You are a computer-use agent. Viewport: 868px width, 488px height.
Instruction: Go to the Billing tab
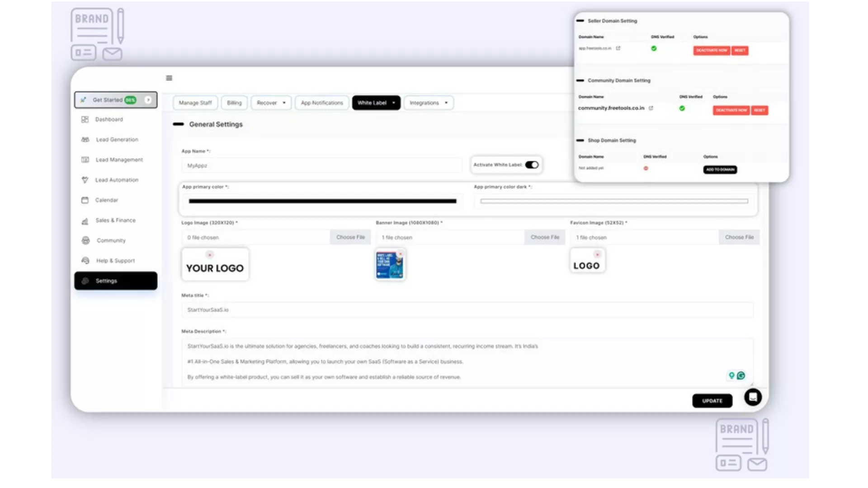click(x=234, y=103)
